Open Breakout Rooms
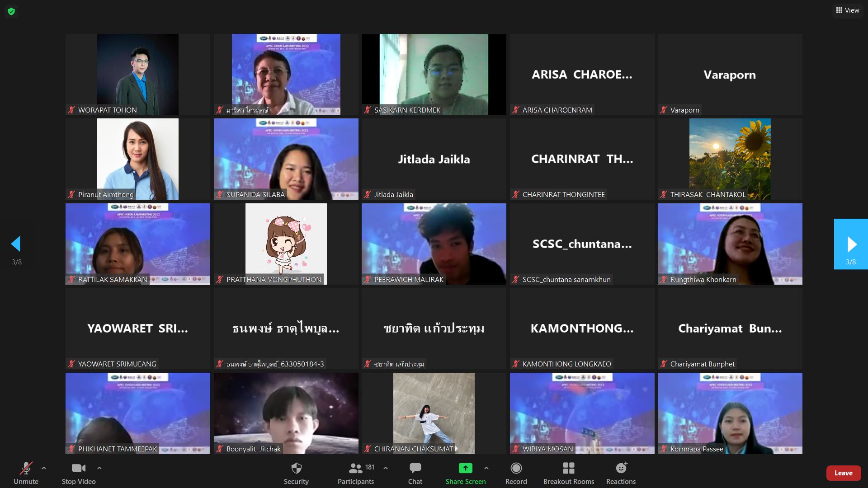This screenshot has width=868, height=488. pyautogui.click(x=568, y=473)
